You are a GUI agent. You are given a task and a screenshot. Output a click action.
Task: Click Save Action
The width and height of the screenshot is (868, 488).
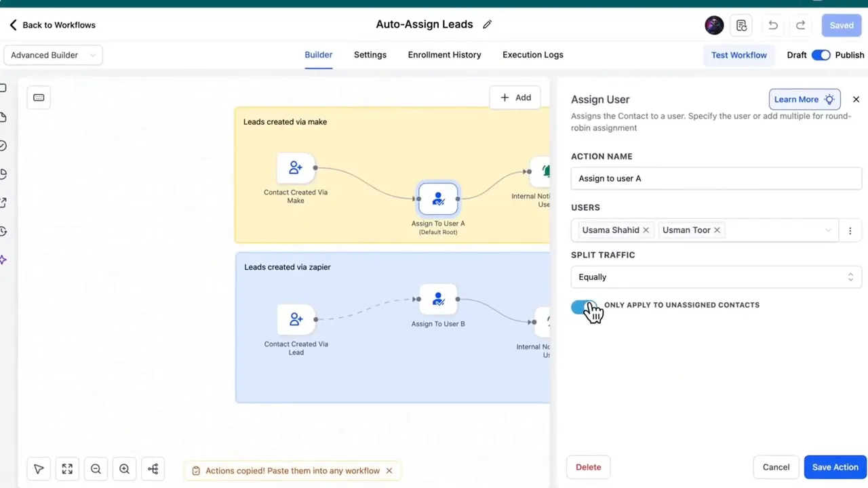click(835, 467)
